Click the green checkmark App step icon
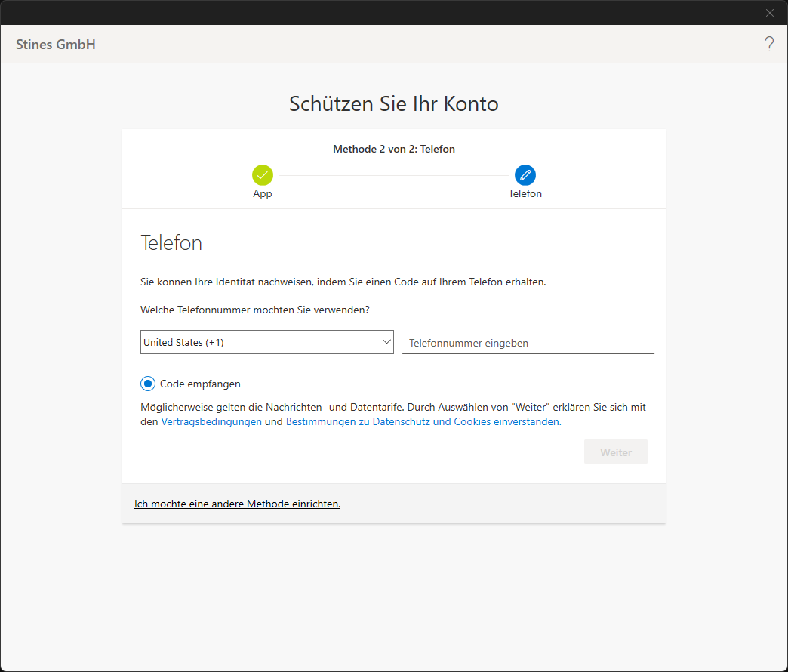This screenshot has width=788, height=672. [263, 175]
